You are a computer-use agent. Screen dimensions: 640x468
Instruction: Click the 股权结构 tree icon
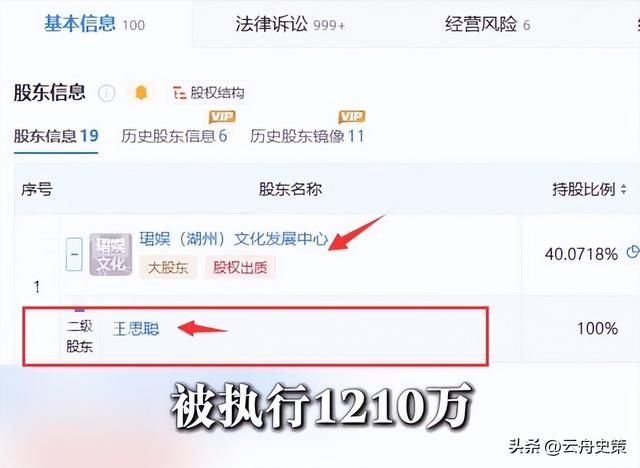coord(179,93)
